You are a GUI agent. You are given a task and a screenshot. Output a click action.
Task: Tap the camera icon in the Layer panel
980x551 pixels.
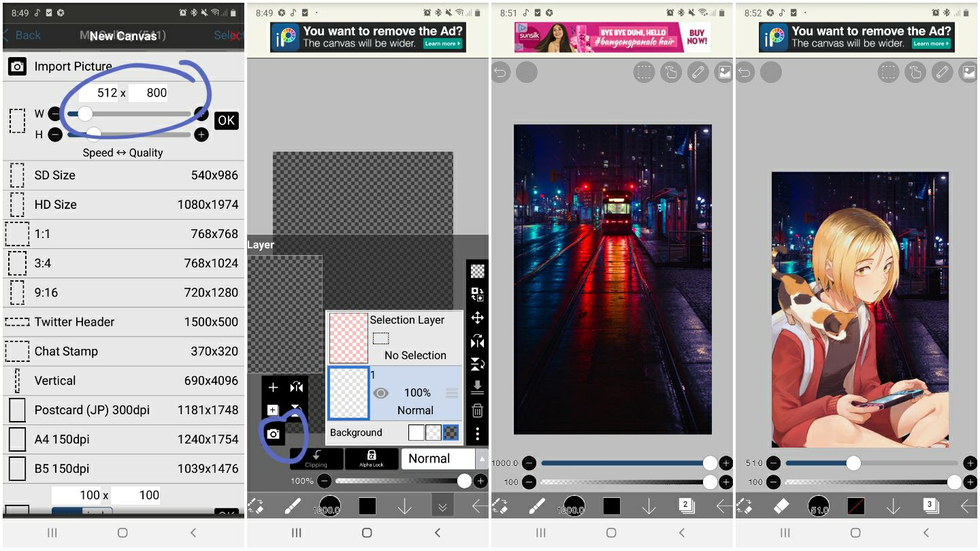coord(273,434)
